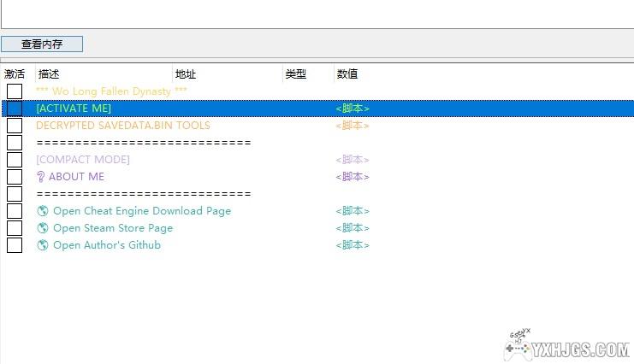
Task: Click the question mark icon beside ABOUT ME
Action: (x=40, y=177)
